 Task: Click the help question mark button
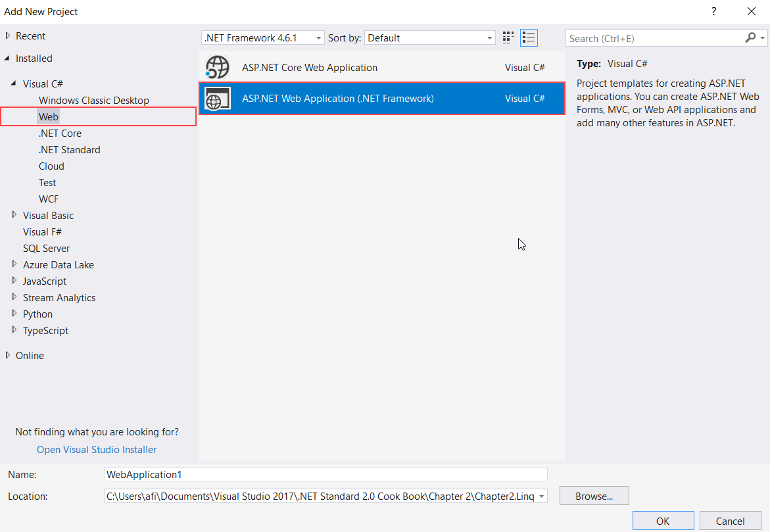click(713, 11)
